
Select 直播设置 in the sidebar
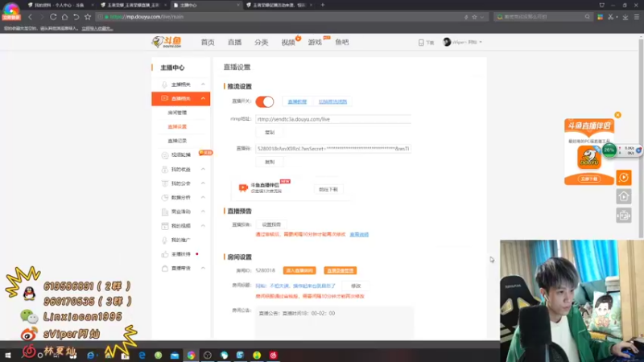[x=177, y=126]
